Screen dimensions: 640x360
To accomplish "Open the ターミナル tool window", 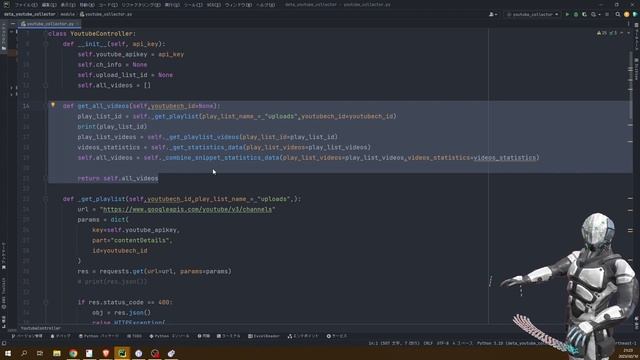I will (229, 336).
